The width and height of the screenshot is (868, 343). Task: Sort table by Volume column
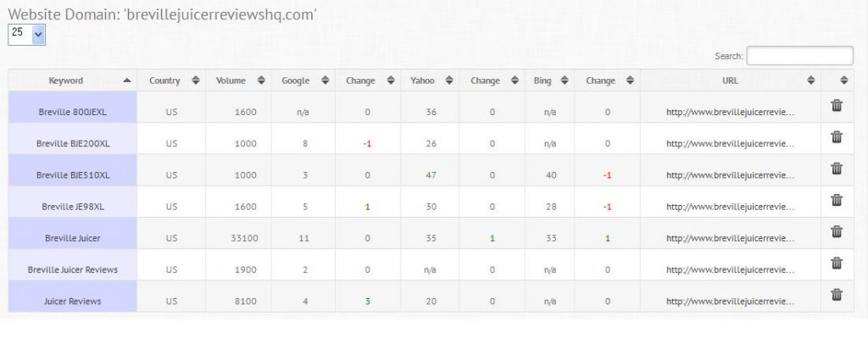(238, 80)
